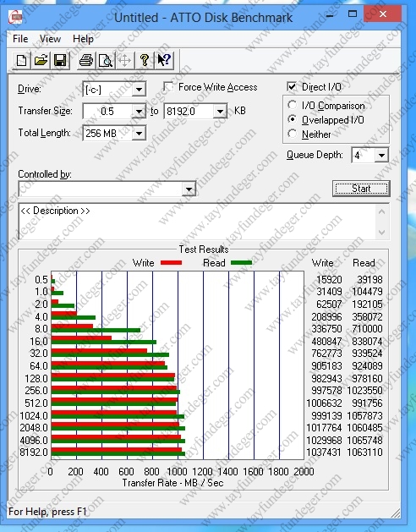Enable the Force Write Access checkbox
The width and height of the screenshot is (416, 532).
point(168,87)
